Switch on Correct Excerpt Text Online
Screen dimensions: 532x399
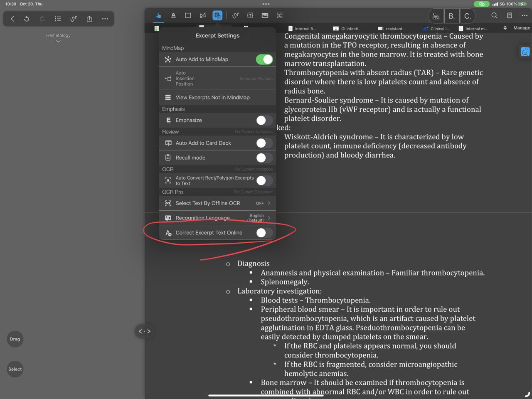pyautogui.click(x=264, y=233)
